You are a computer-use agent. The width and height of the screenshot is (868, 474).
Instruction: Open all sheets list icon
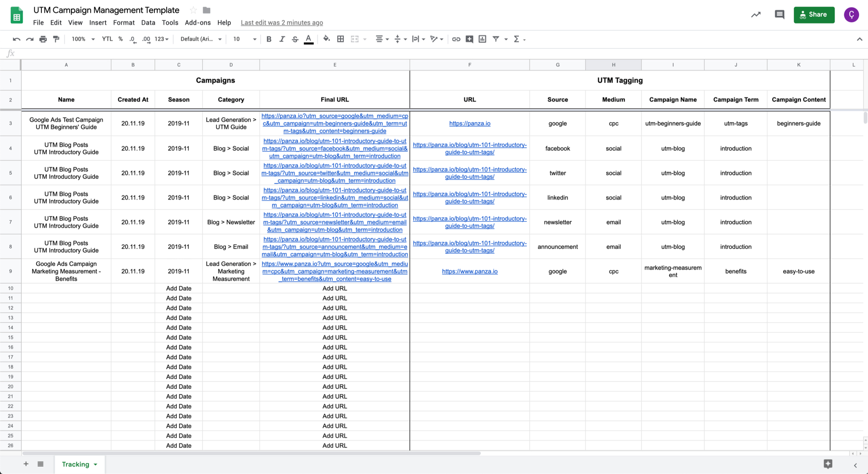(40, 464)
